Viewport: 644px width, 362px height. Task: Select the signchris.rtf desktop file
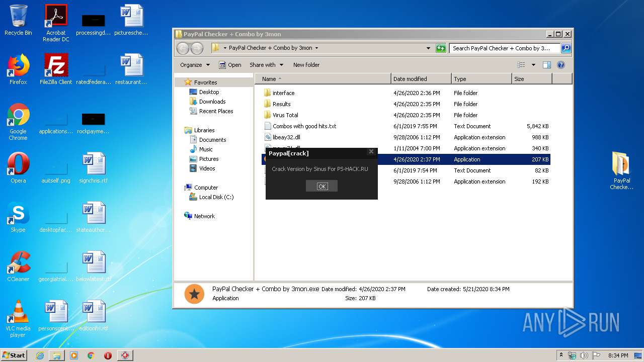point(94,168)
